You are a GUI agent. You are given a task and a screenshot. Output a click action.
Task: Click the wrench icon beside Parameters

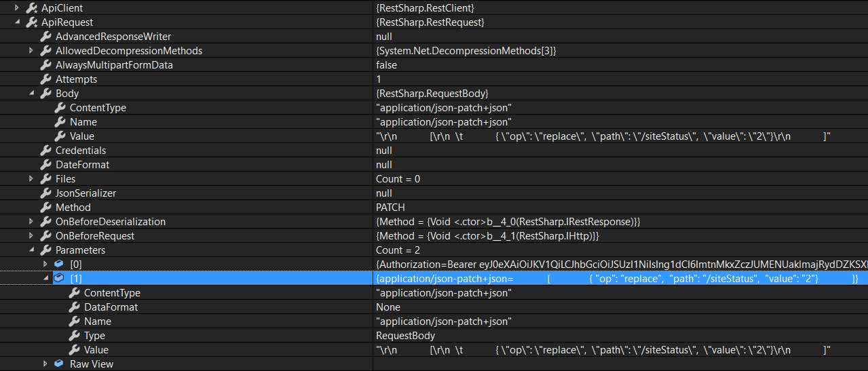(45, 250)
